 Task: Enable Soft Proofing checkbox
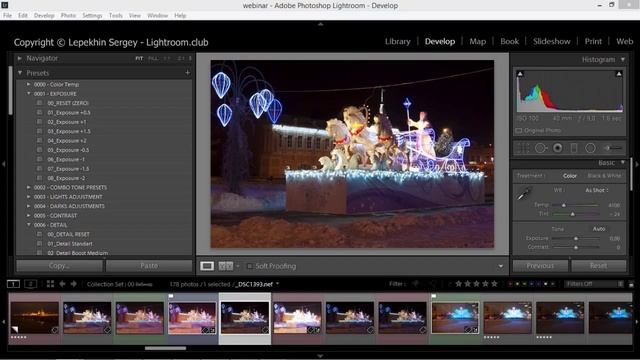pos(250,266)
